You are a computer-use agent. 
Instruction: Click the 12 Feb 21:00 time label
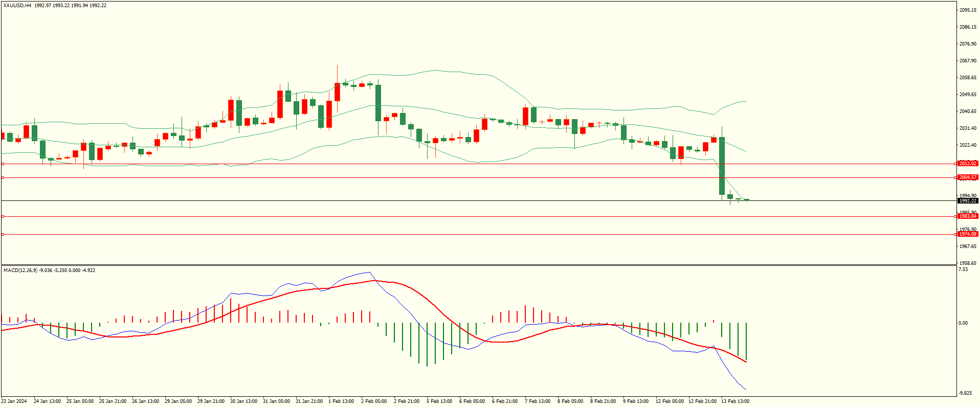pos(702,401)
